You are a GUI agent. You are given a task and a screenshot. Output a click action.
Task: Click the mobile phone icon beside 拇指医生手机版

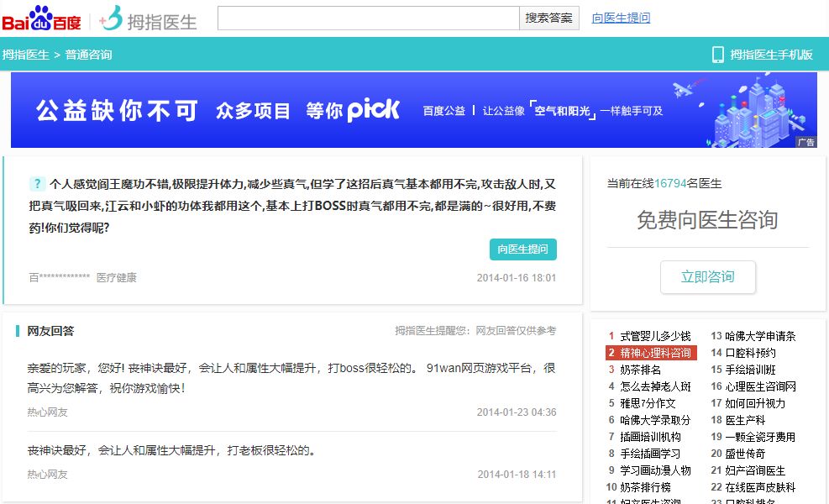tap(718, 54)
